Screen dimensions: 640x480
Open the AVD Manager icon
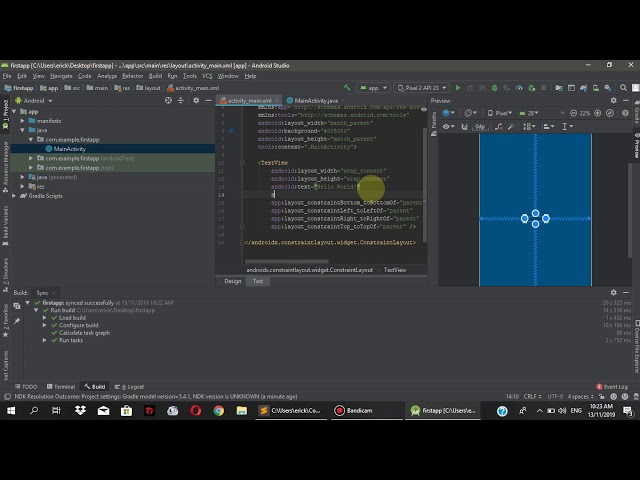[x=596, y=88]
